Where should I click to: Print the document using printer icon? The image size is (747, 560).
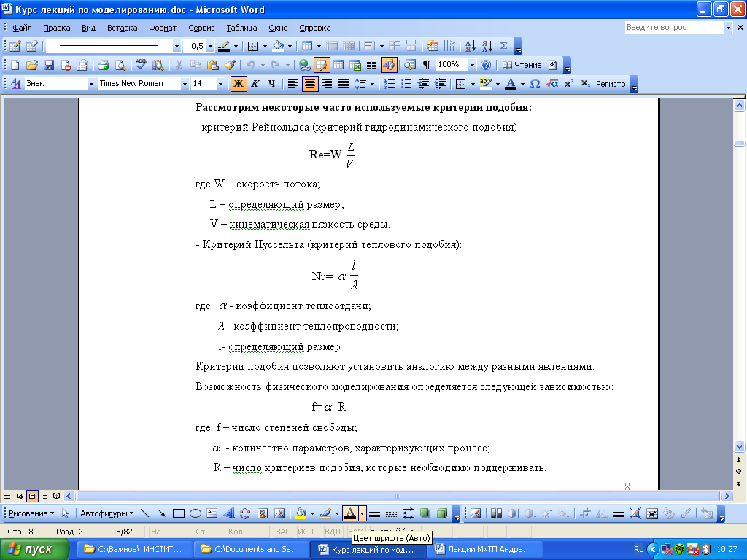pyautogui.click(x=103, y=65)
